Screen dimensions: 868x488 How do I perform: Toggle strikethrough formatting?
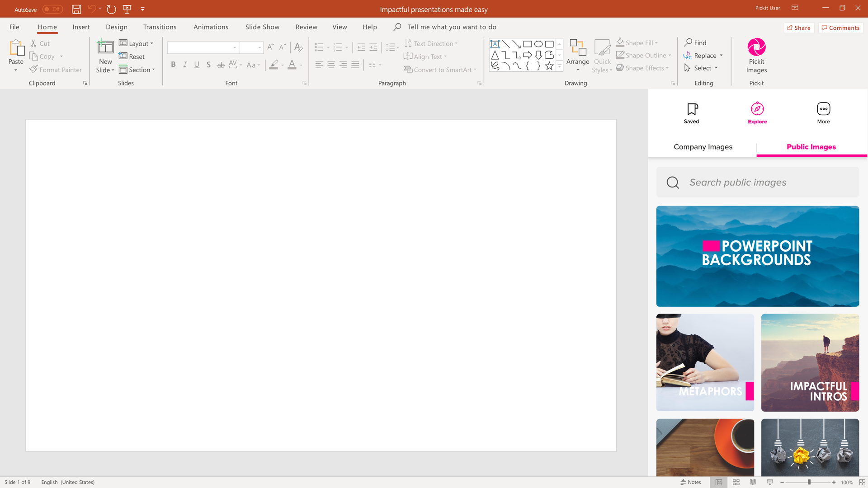click(221, 65)
